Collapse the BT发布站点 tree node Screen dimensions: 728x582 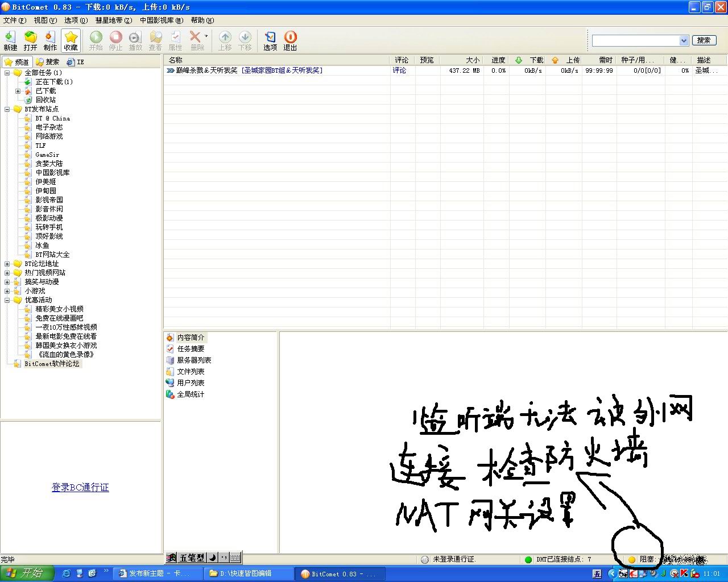pyautogui.click(x=7, y=109)
